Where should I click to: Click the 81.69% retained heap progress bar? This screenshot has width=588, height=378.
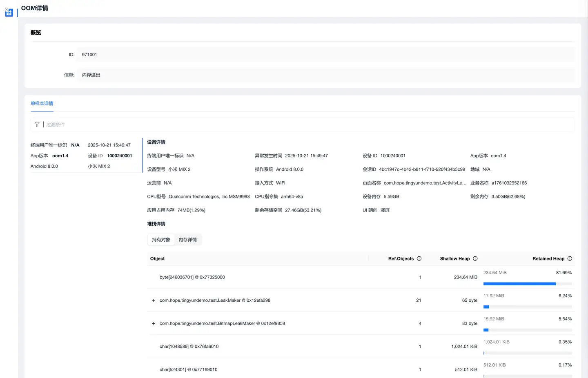[x=527, y=284]
